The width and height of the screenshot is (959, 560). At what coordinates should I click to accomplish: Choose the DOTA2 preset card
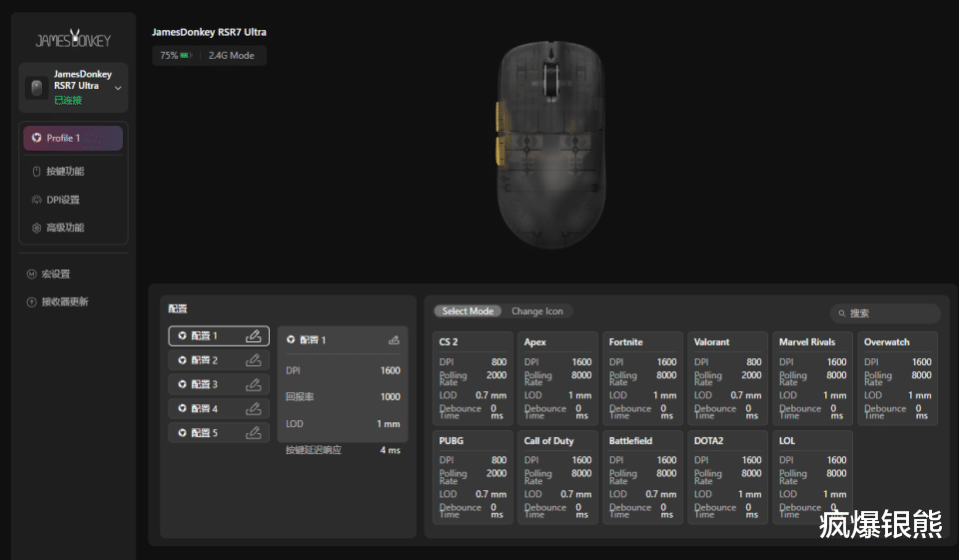[x=728, y=477]
